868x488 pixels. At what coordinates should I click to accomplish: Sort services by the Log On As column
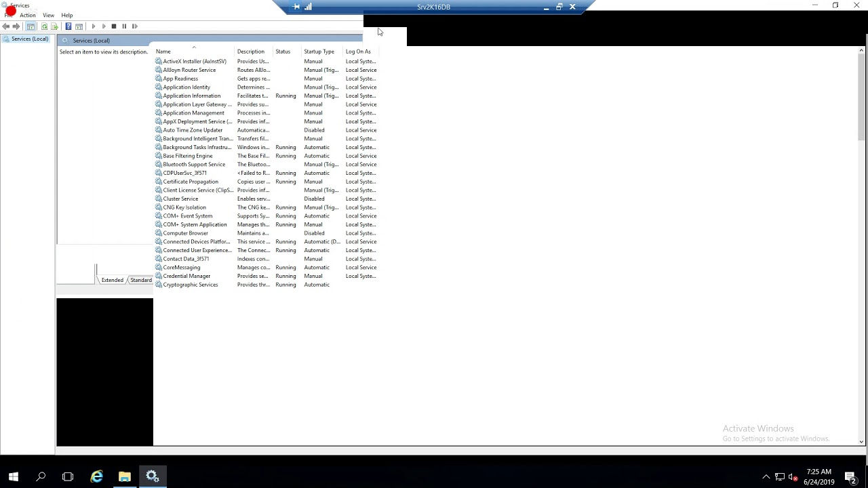click(361, 52)
